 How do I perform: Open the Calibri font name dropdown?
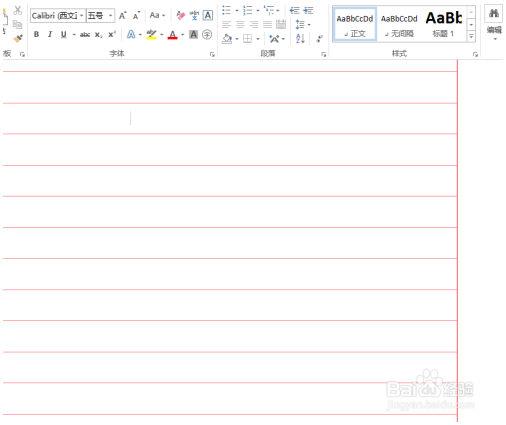[82, 16]
